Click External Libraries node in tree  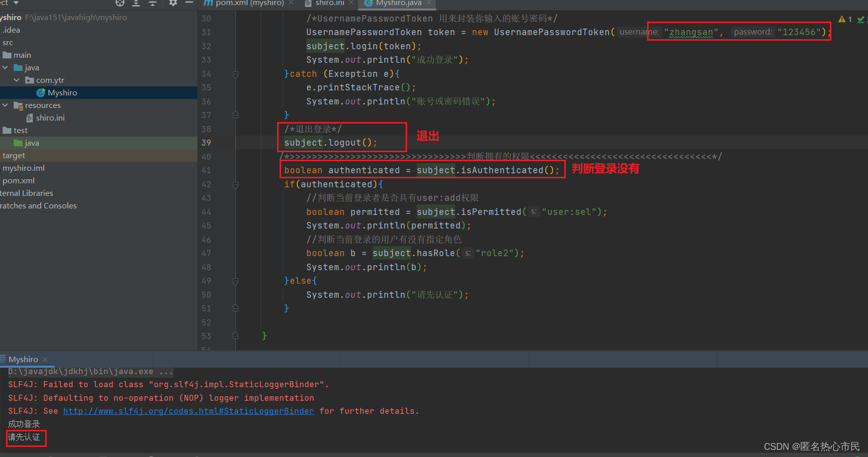coord(26,193)
